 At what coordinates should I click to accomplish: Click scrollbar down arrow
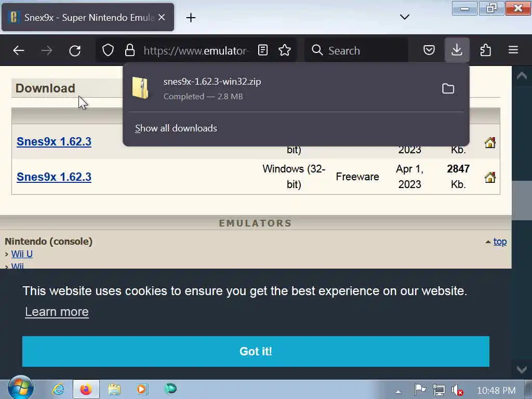pyautogui.click(x=522, y=369)
